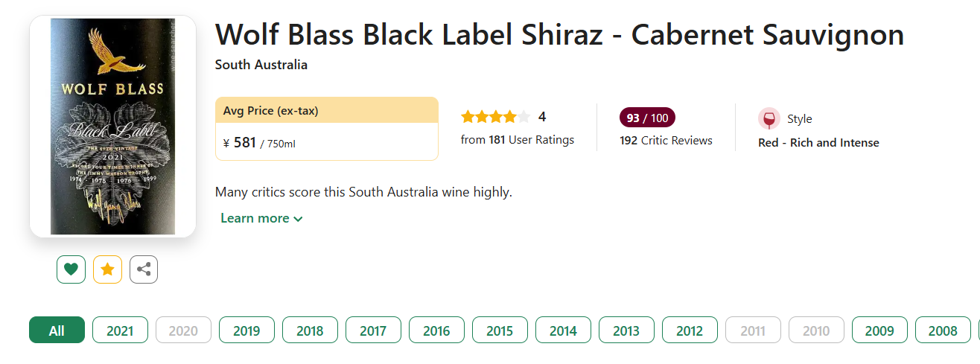Screen dimensions: 980x364
Task: Show the 2015 vintage
Action: coord(500,331)
